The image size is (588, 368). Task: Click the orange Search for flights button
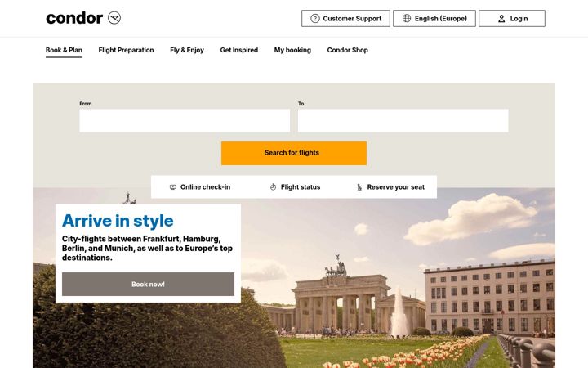294,153
